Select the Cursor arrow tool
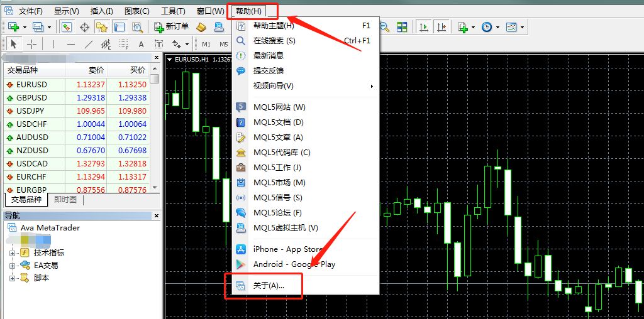This screenshot has width=644, height=319. pos(14,44)
